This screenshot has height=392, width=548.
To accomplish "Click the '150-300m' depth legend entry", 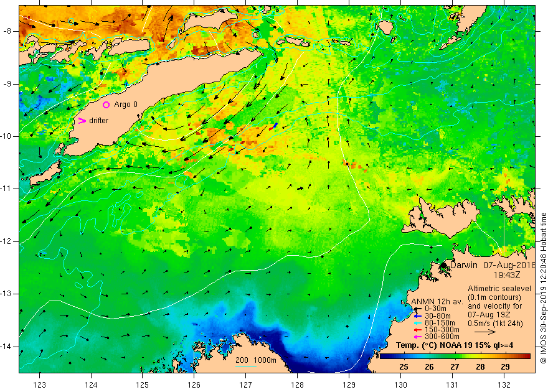I will [x=442, y=330].
